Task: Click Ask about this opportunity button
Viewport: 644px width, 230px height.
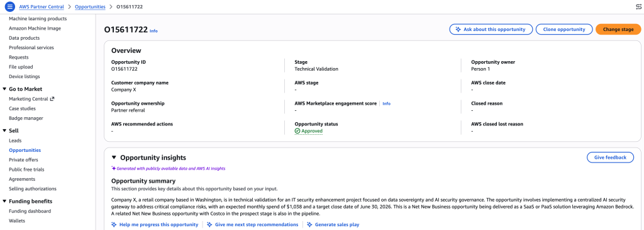Action: (x=491, y=29)
